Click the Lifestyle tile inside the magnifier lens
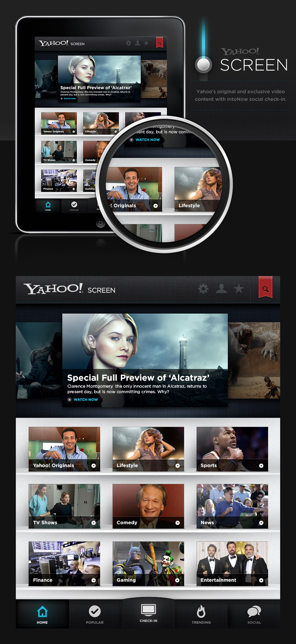The width and height of the screenshot is (296, 644). [198, 189]
